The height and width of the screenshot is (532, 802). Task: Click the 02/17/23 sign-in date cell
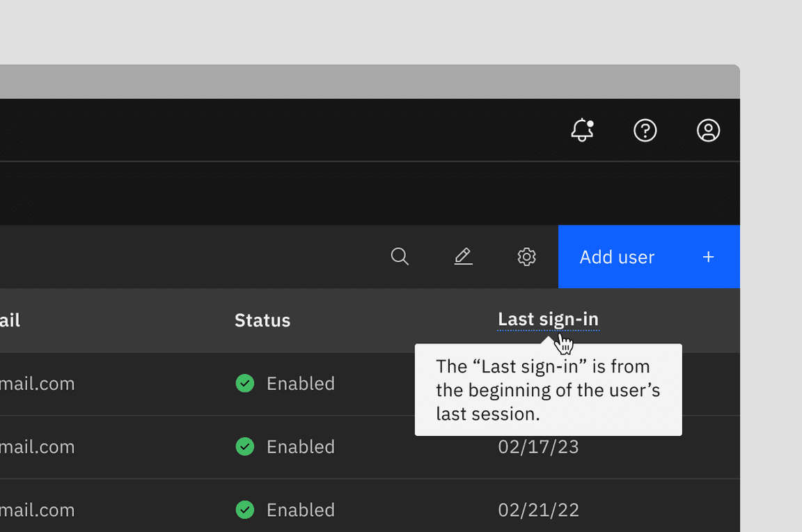(539, 447)
